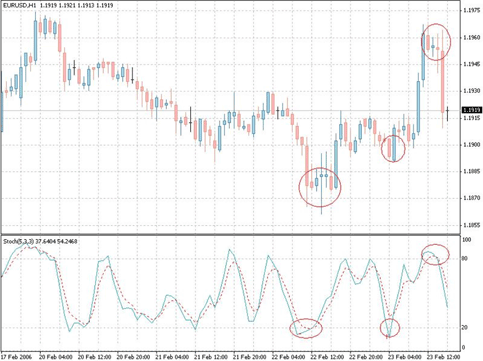Click the 1.1975 price axis label
The image size is (483, 361).
click(472, 10)
